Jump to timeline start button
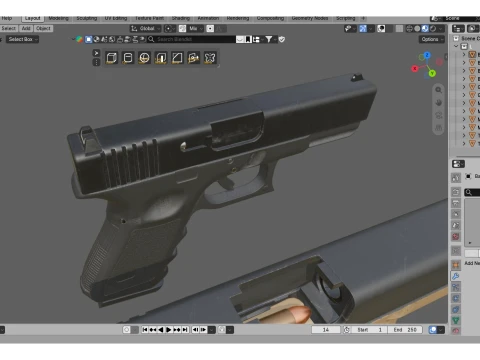The image size is (480, 360). [145, 330]
